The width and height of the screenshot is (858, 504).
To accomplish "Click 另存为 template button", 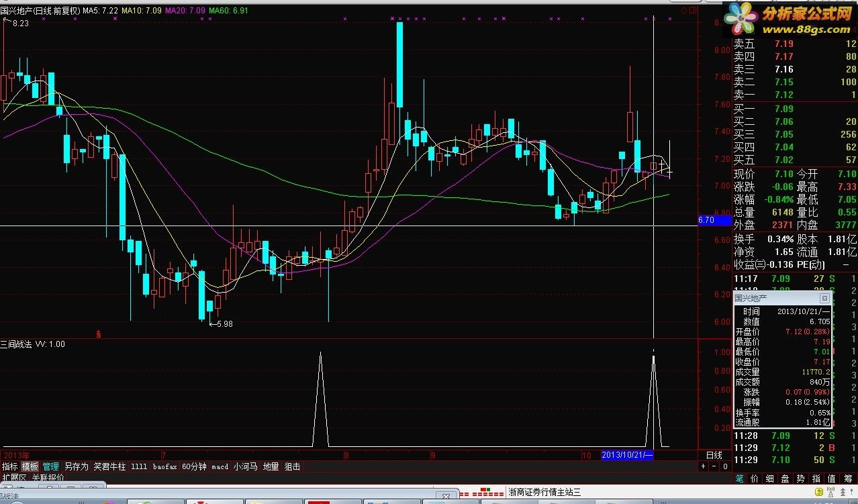I will click(76, 466).
